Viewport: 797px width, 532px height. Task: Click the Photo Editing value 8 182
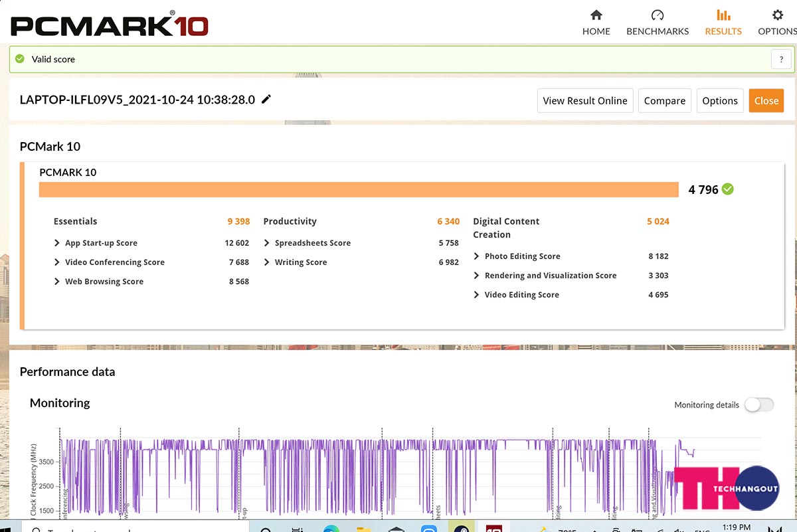(x=659, y=256)
